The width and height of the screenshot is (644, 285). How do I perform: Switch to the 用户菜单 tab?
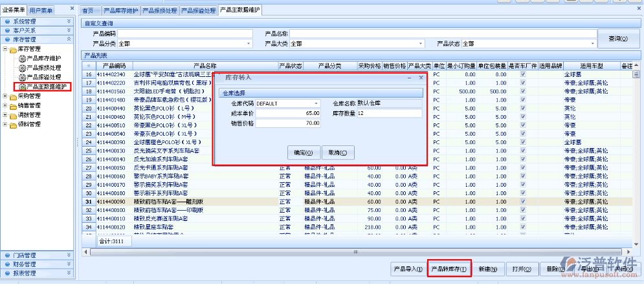pos(41,10)
